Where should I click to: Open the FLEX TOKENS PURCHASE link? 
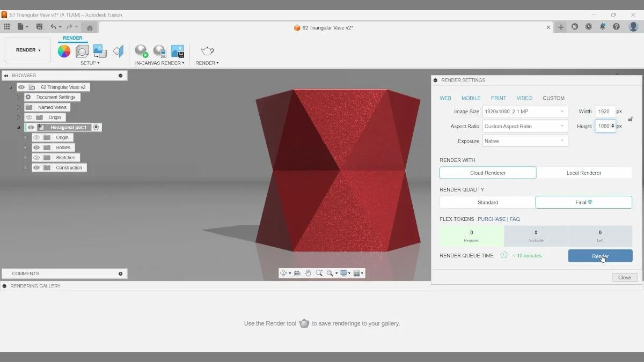pos(492,219)
